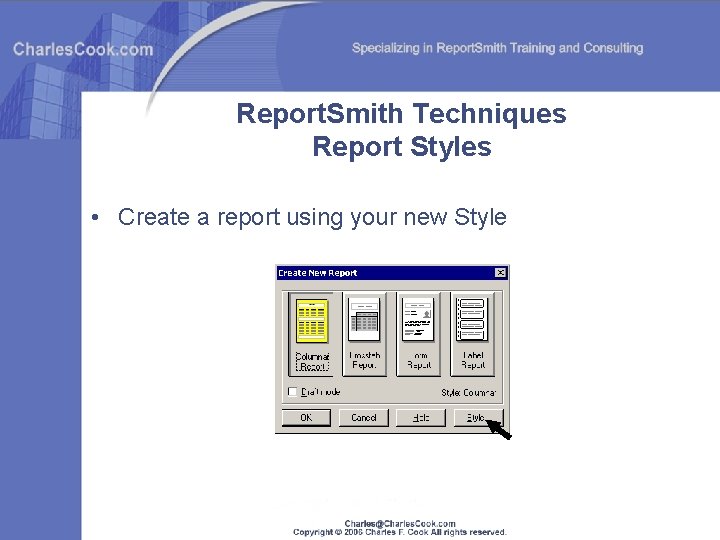Click the 'Style: Columnar' label
The height and width of the screenshot is (540, 720).
468,393
